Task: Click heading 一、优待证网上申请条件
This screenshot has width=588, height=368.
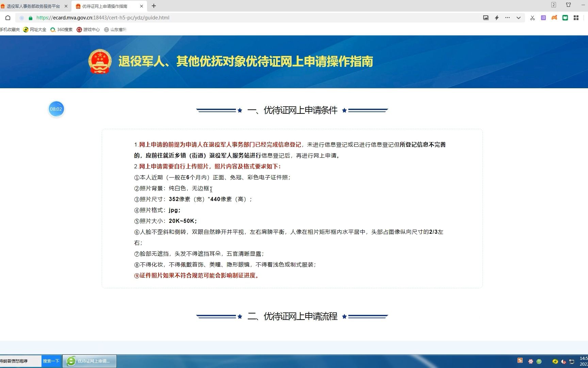Action: [x=292, y=110]
